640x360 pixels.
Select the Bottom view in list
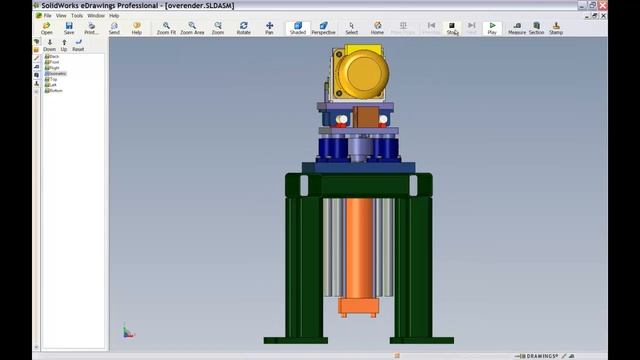(x=53, y=91)
